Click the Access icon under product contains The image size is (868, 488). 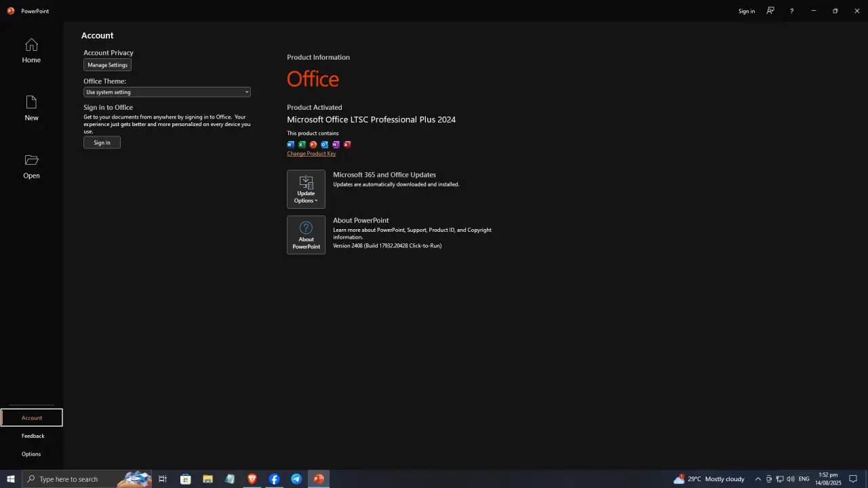[347, 144]
